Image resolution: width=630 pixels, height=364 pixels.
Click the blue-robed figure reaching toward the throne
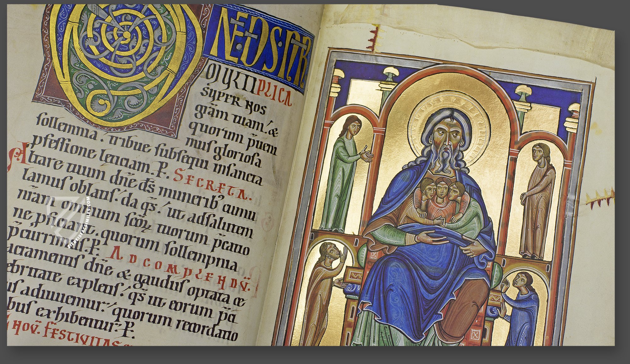519,309
